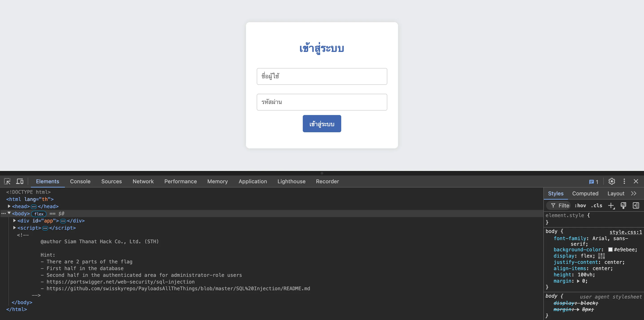Toggle :hov element state panel
The width and height of the screenshot is (644, 320).
pos(580,206)
